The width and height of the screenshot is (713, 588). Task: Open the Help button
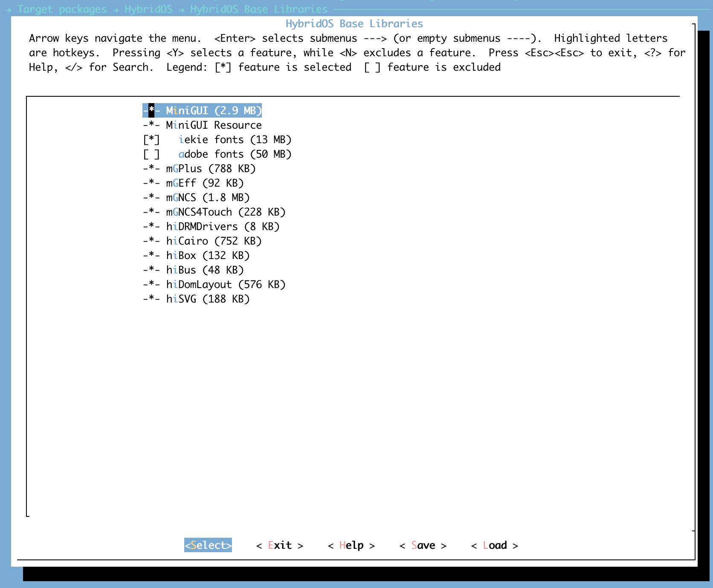coord(351,545)
